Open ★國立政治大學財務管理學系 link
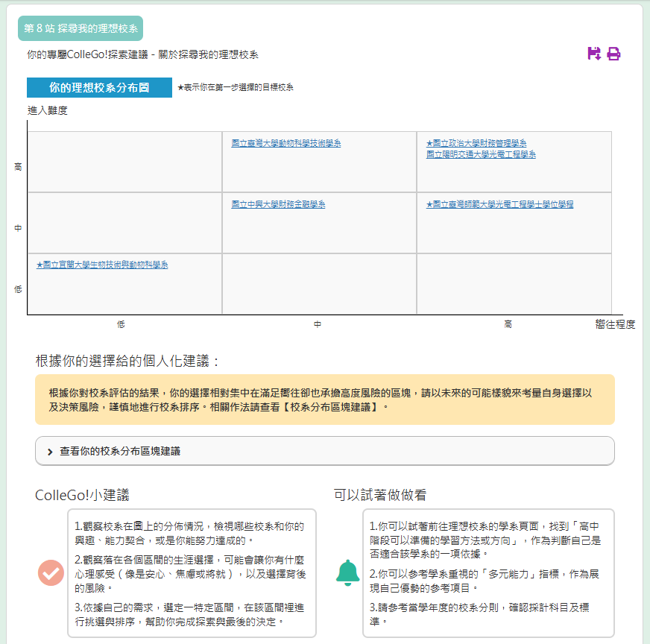This screenshot has width=650, height=644. [476, 143]
